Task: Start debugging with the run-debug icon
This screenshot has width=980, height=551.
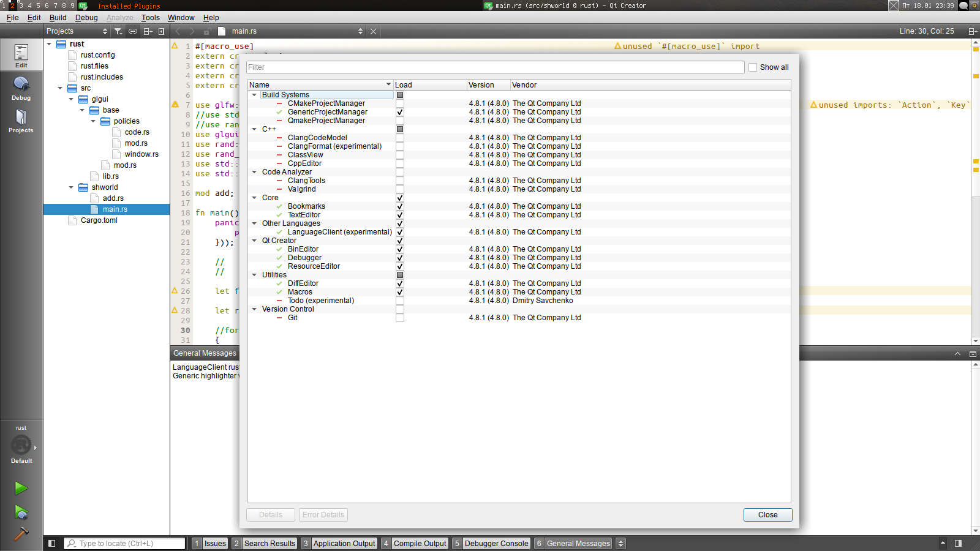Action: tap(21, 512)
